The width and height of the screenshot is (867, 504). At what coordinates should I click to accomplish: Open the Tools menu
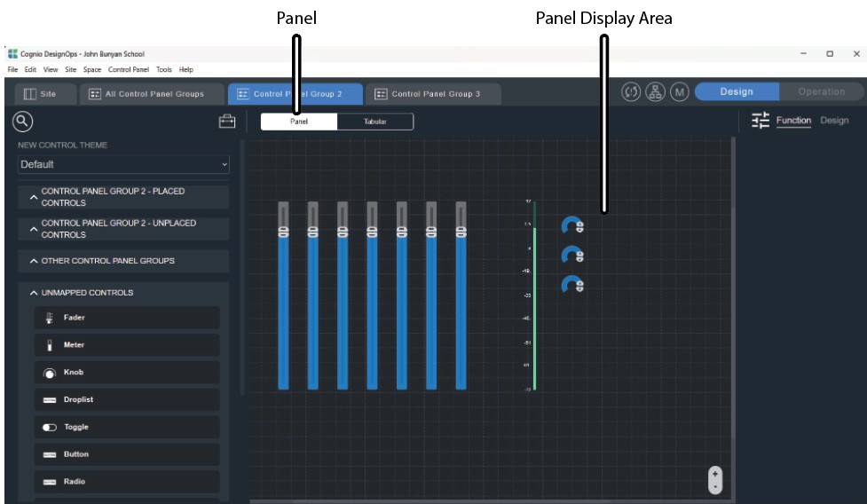(163, 69)
